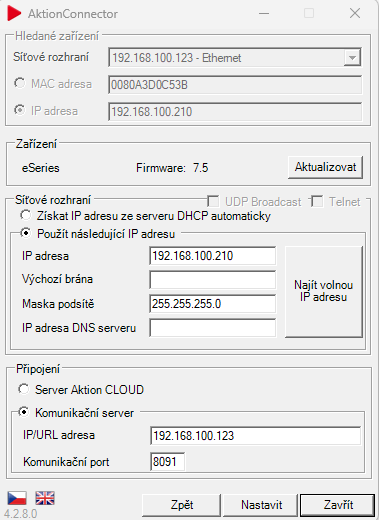
Task: Focus the Komunikační port field
Action: (168, 462)
